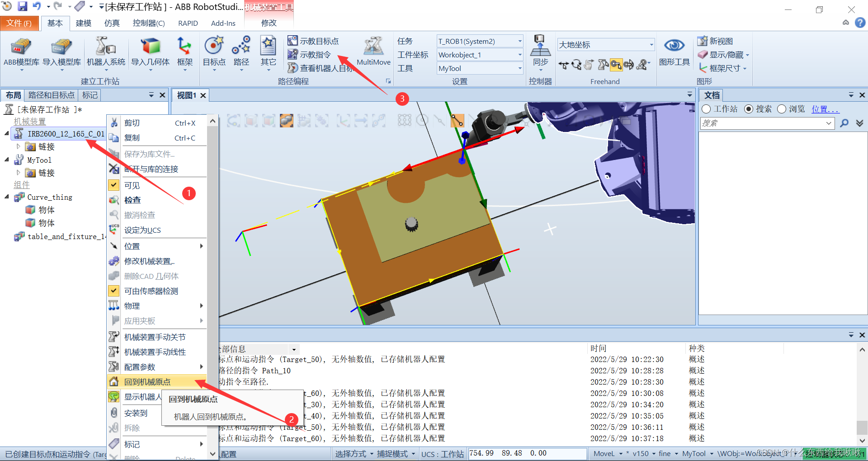Click context menu scroll-down arrow
This screenshot has height=461, width=868.
[212, 453]
